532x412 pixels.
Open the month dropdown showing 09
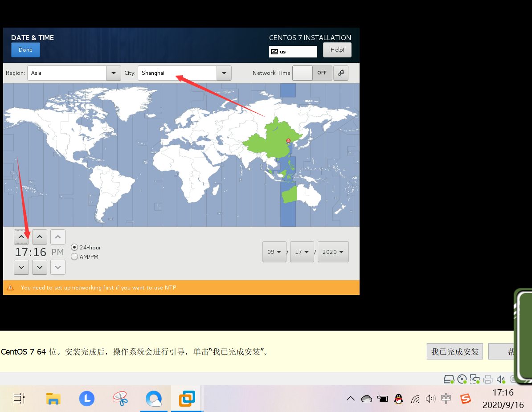[274, 252]
